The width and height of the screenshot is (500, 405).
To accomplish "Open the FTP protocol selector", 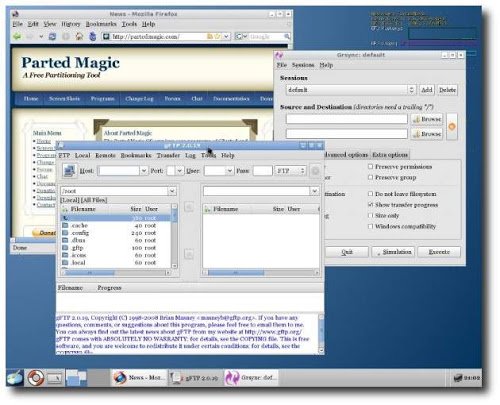I will click(290, 171).
